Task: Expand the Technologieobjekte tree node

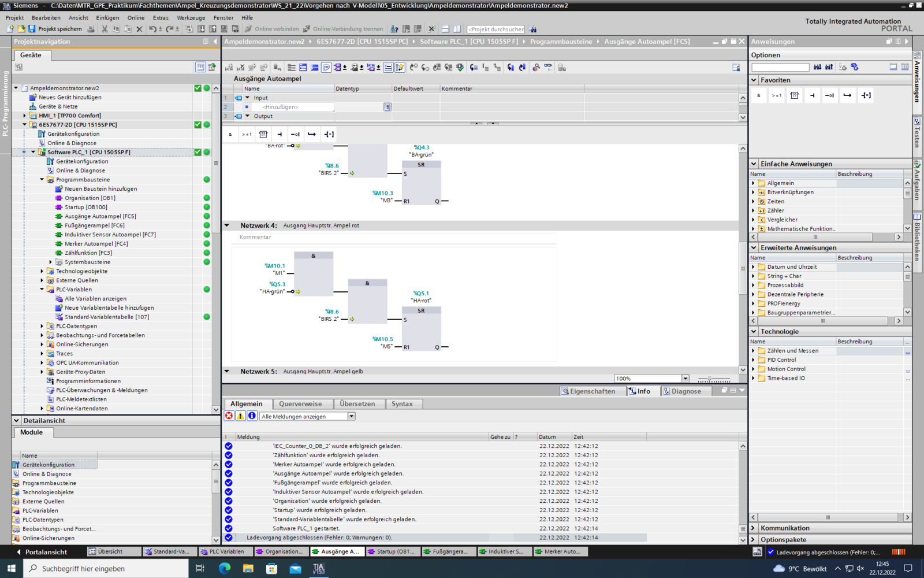Action: coord(42,271)
